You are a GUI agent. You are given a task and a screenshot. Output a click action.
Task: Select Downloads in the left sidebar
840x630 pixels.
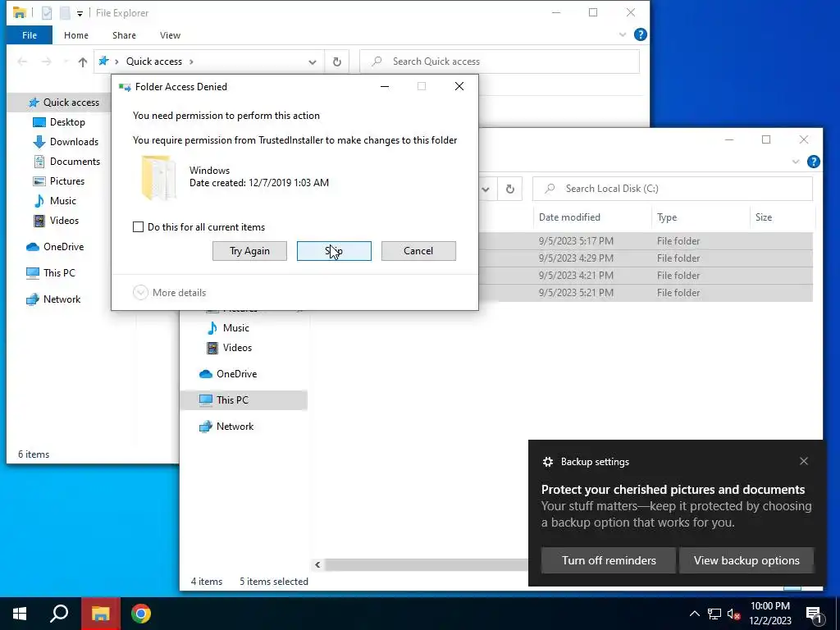(x=66, y=142)
